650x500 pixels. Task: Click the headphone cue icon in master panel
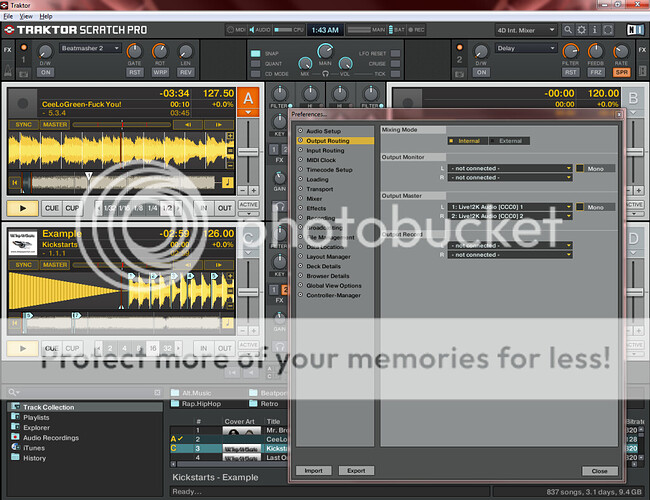[325, 74]
